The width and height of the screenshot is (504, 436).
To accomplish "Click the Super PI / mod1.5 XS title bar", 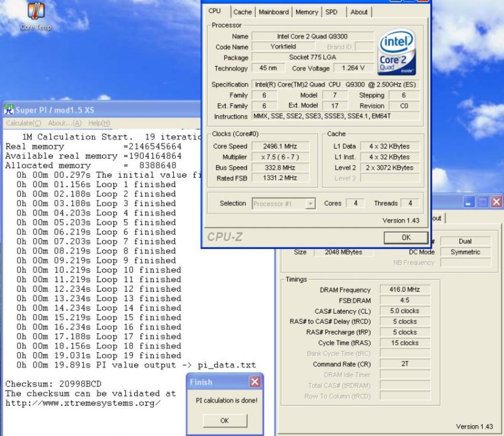I will (x=101, y=110).
